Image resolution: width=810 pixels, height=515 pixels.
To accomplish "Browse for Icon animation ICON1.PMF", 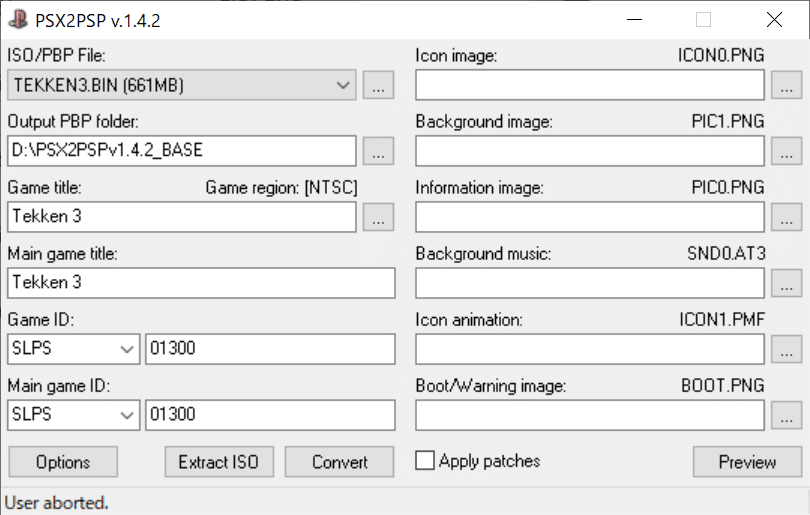I will tap(786, 349).
